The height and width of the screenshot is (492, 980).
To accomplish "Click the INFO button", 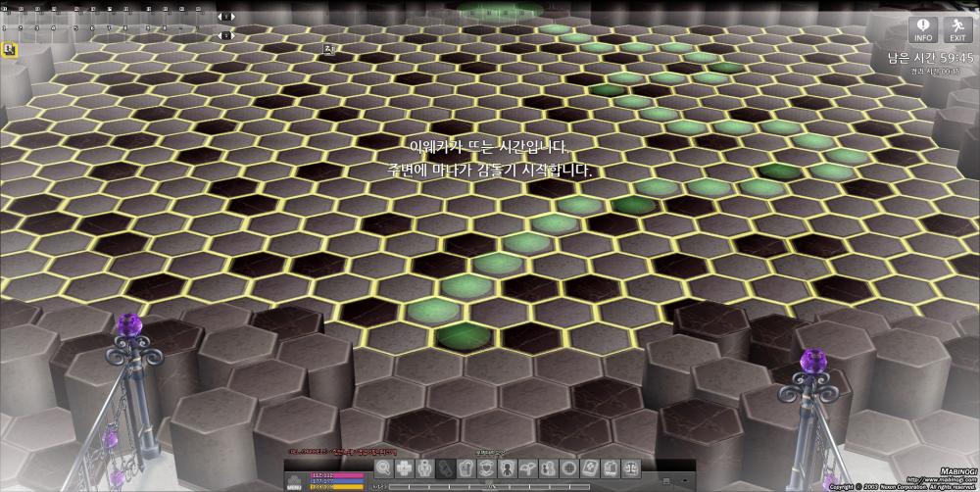I will click(x=923, y=29).
